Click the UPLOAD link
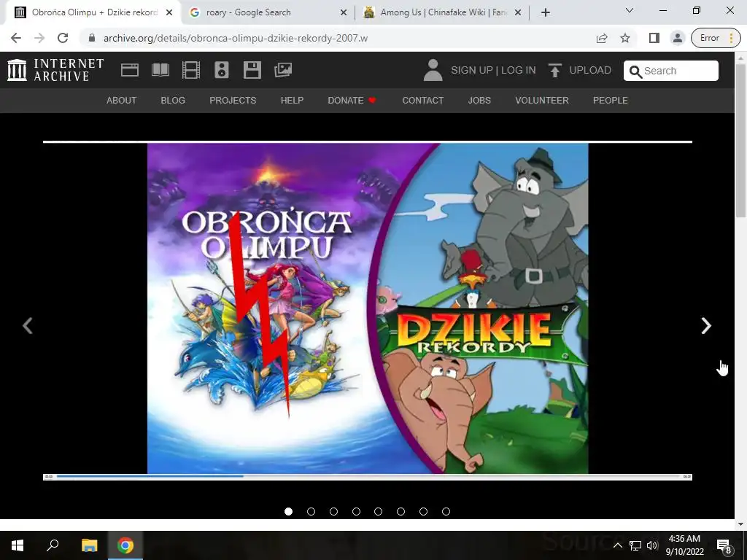747x560 pixels. coord(590,70)
